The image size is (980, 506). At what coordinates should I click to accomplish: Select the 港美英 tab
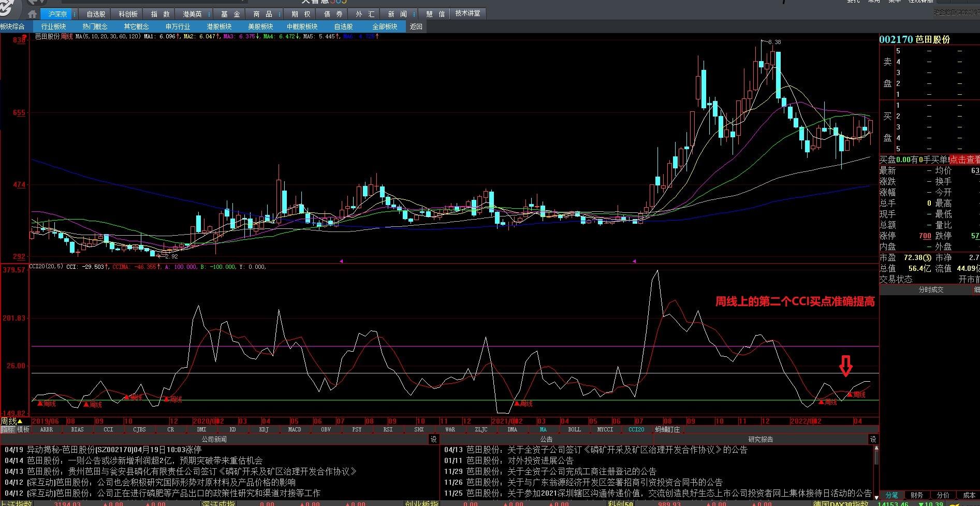point(192,15)
